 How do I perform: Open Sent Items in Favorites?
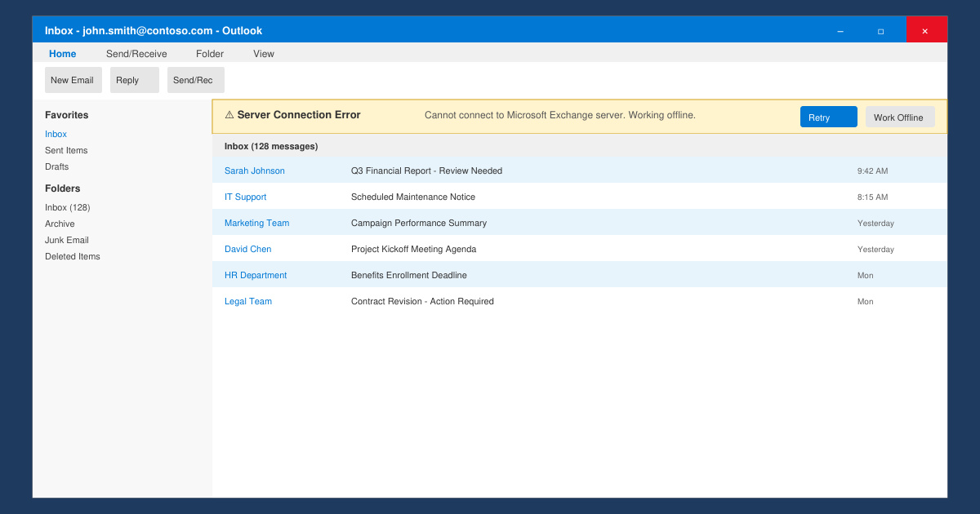click(66, 150)
